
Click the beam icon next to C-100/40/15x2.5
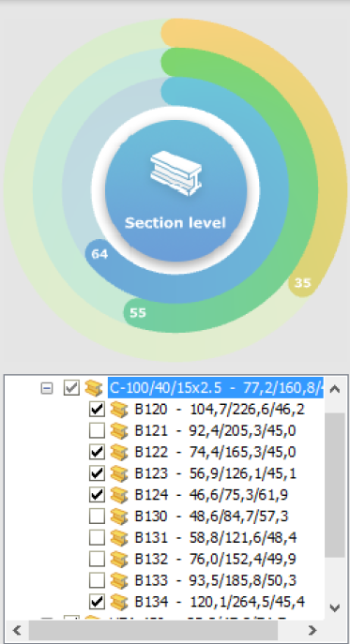click(93, 388)
